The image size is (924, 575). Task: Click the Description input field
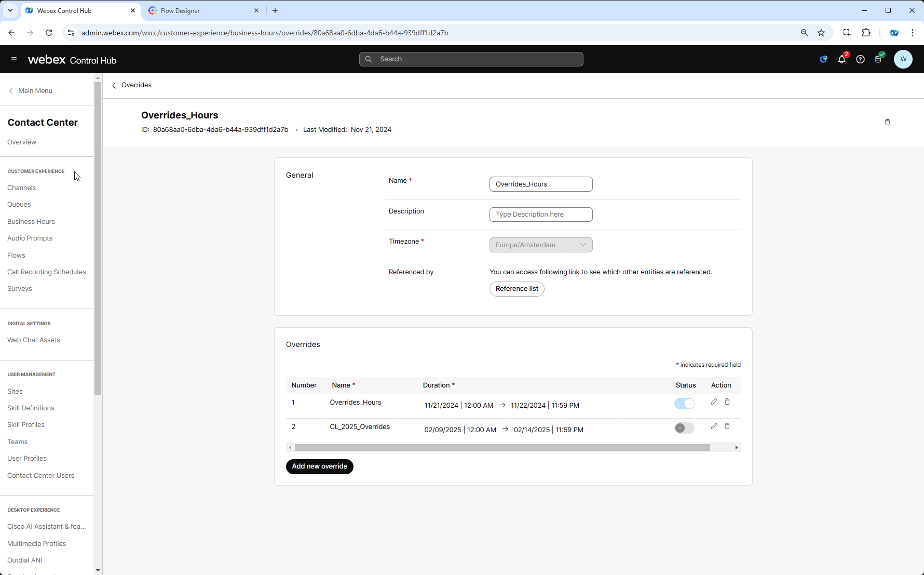coord(541,215)
